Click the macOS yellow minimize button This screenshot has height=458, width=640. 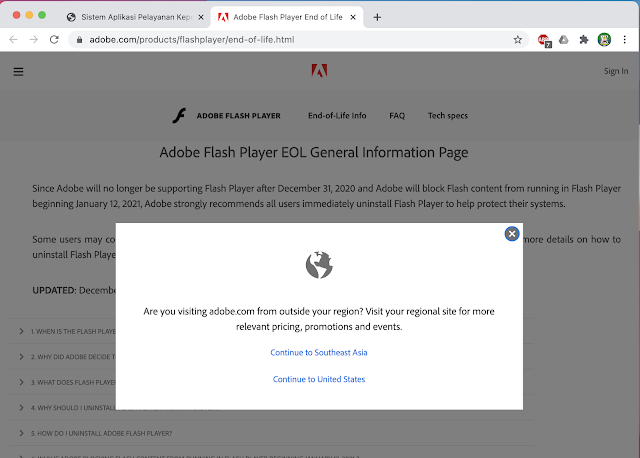[29, 15]
